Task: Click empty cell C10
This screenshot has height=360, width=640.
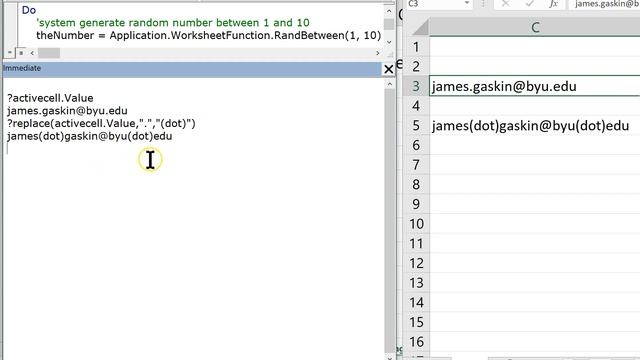Action: click(535, 224)
